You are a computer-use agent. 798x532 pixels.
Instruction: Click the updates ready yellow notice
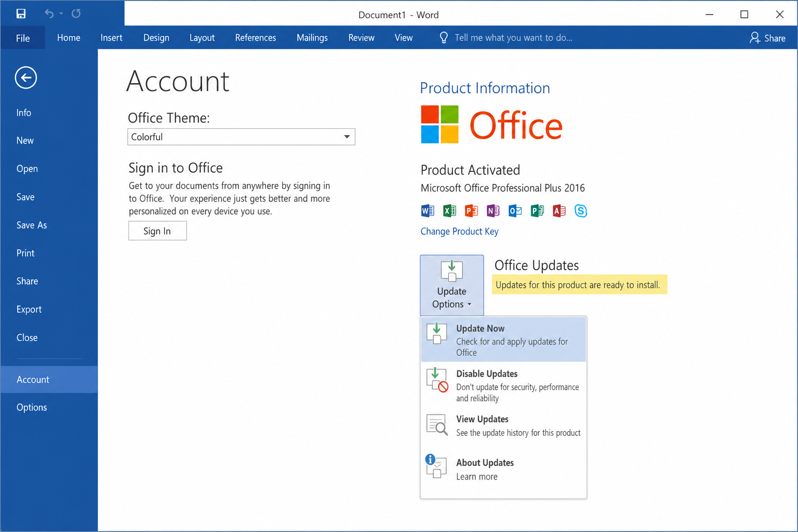[579, 285]
